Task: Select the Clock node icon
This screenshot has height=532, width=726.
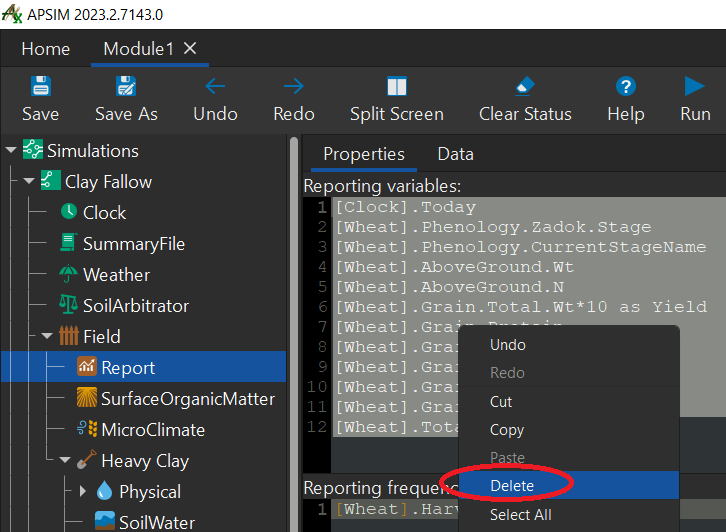Action: (x=69, y=211)
